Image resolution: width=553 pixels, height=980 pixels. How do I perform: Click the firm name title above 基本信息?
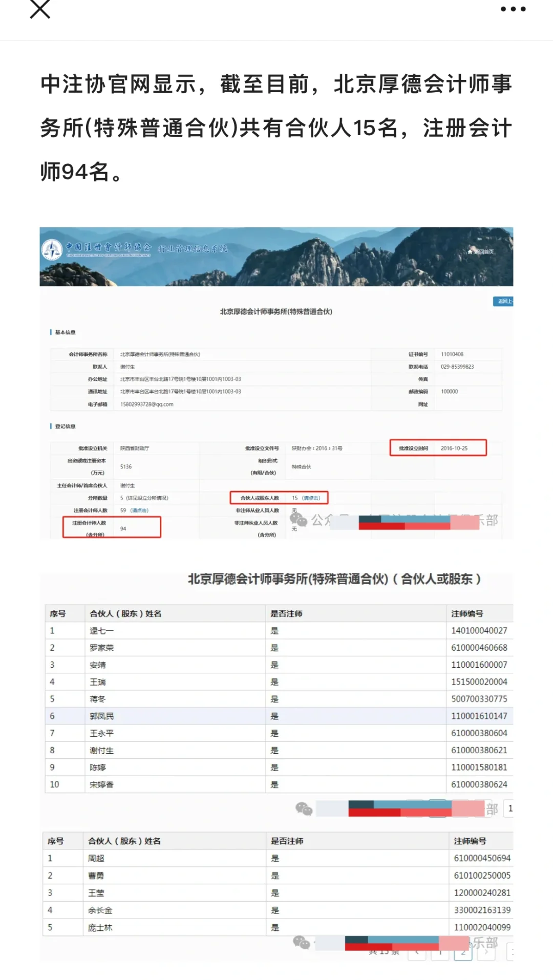[x=276, y=311]
